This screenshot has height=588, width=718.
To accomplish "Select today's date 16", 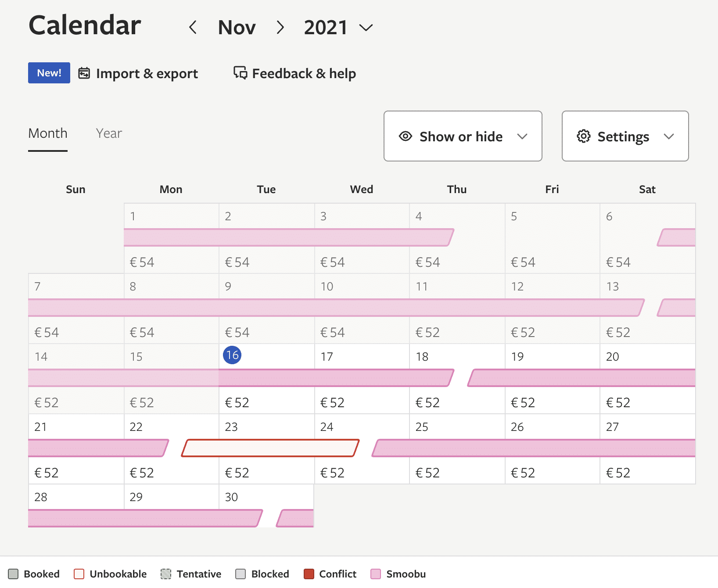I will pyautogui.click(x=232, y=355).
